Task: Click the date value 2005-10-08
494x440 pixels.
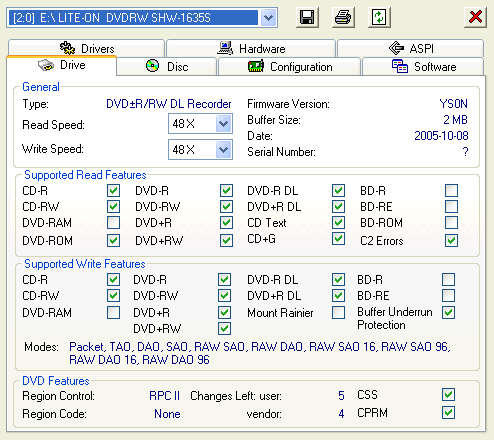Action: click(441, 136)
